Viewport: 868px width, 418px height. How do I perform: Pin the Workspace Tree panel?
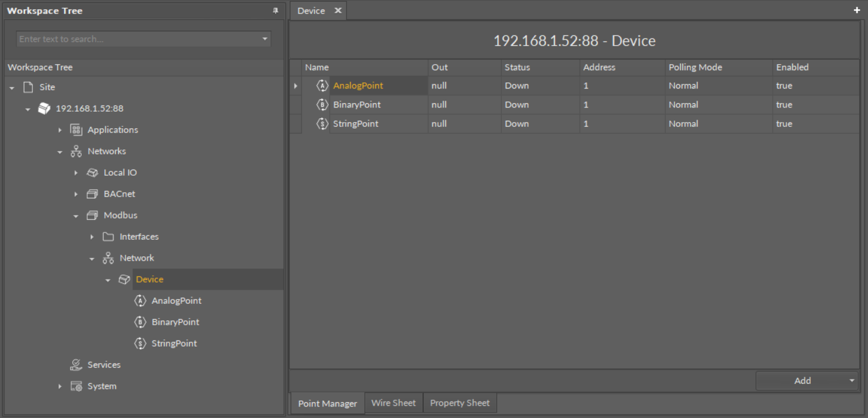click(x=275, y=11)
